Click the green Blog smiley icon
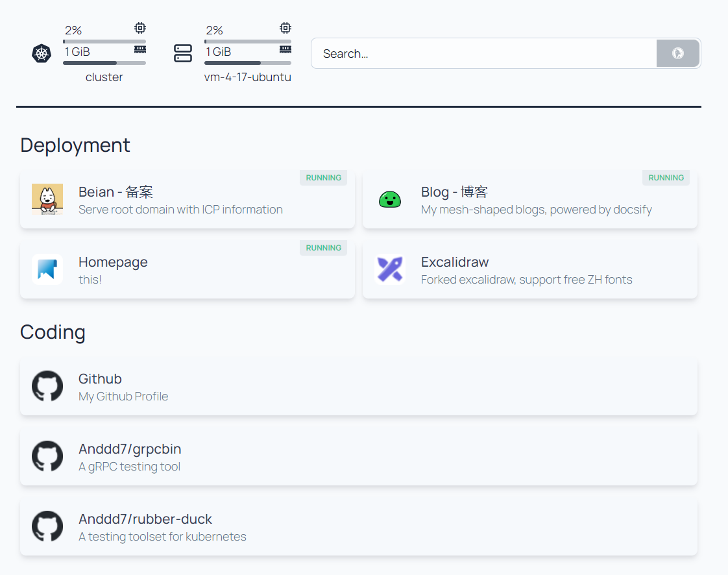The height and width of the screenshot is (575, 728). [390, 199]
